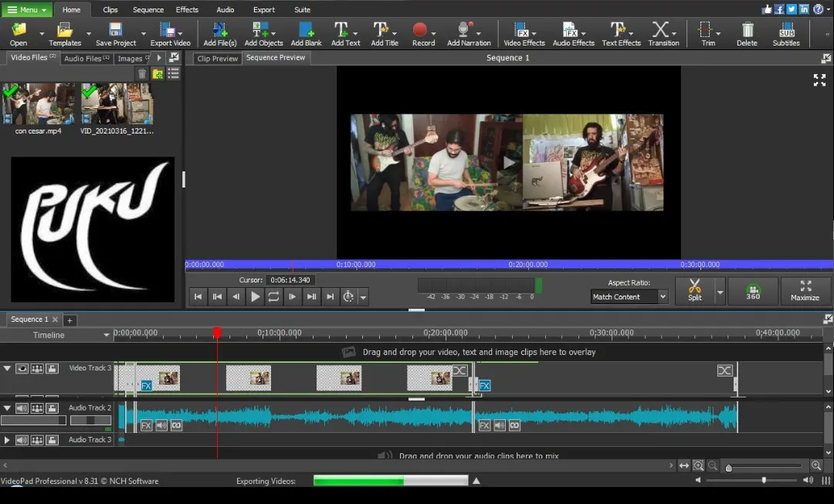This screenshot has width=834, height=504.
Task: Toggle the link icon on the first audio clip
Action: click(x=176, y=425)
